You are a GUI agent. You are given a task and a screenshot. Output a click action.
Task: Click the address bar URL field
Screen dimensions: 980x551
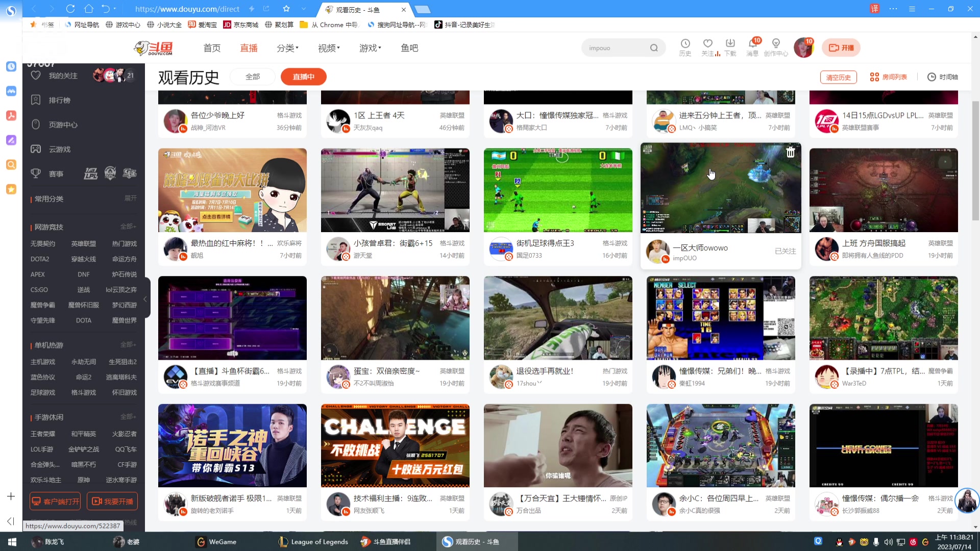coord(187,9)
